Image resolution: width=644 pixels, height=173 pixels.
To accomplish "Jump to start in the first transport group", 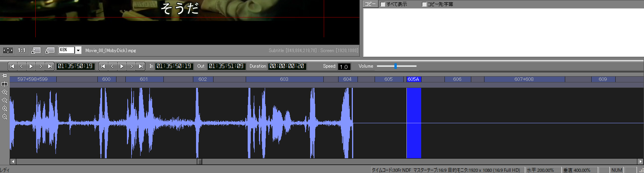I will [12, 66].
